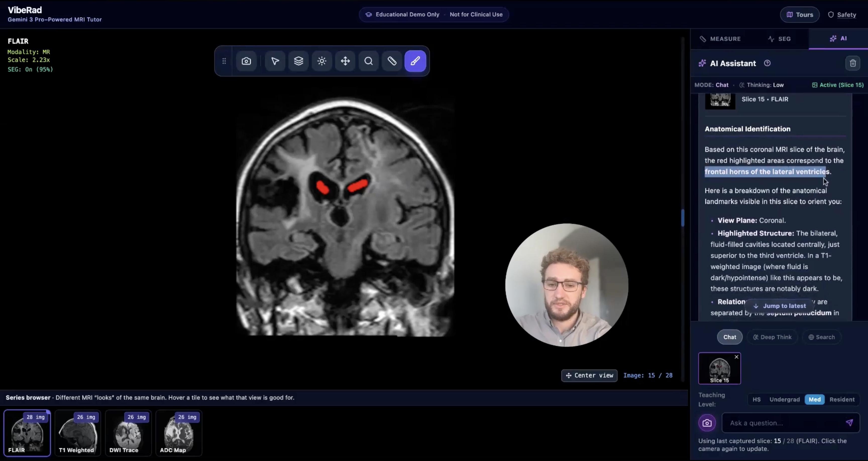The height and width of the screenshot is (461, 868).
Task: Toggle the active brush paint tool
Action: pyautogui.click(x=415, y=61)
